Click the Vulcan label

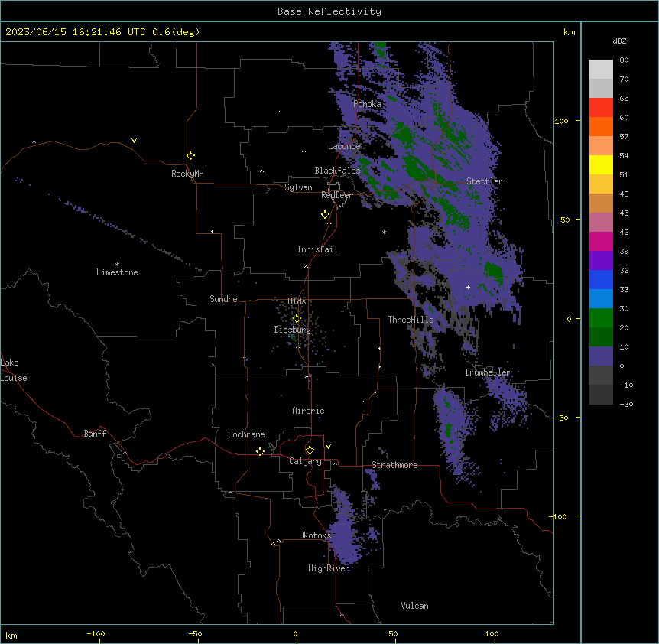[x=414, y=606]
